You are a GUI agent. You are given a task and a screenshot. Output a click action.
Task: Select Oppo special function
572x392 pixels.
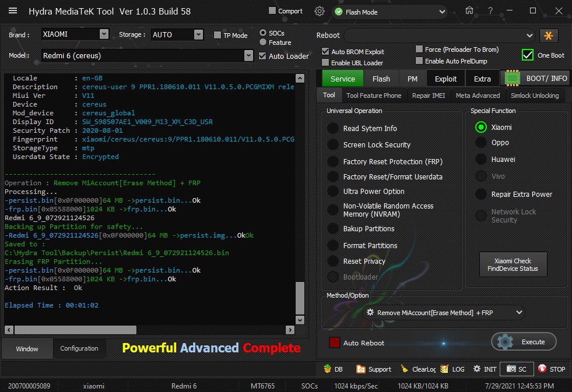[481, 143]
